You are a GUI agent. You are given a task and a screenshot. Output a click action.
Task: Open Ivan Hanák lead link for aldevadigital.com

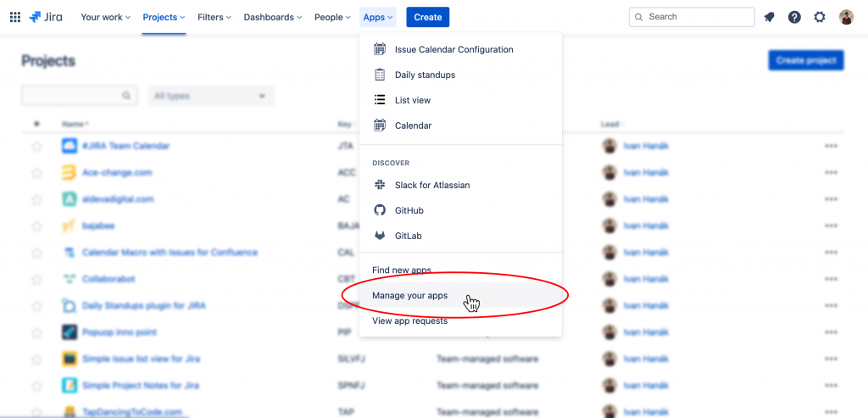coord(645,199)
